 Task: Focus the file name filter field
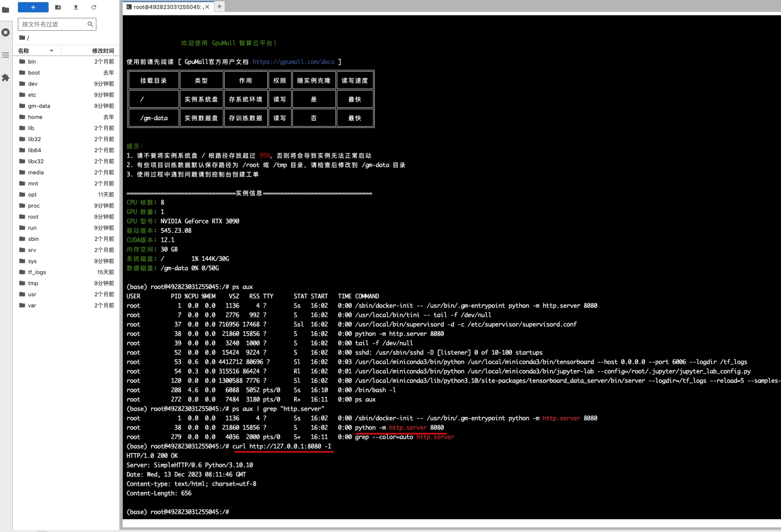57,24
